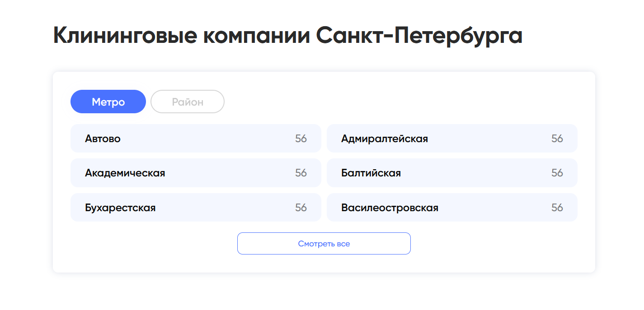
Task: Click the word компании in the heading
Action: point(257,36)
